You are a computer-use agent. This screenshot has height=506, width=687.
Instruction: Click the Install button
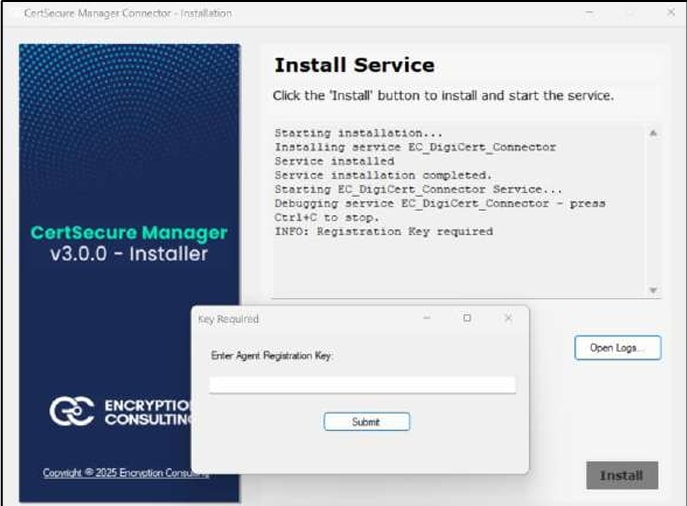(x=622, y=475)
